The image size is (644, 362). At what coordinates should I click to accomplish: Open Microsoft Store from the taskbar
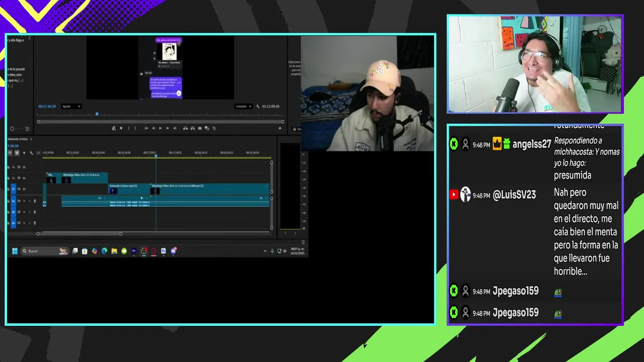point(85,251)
